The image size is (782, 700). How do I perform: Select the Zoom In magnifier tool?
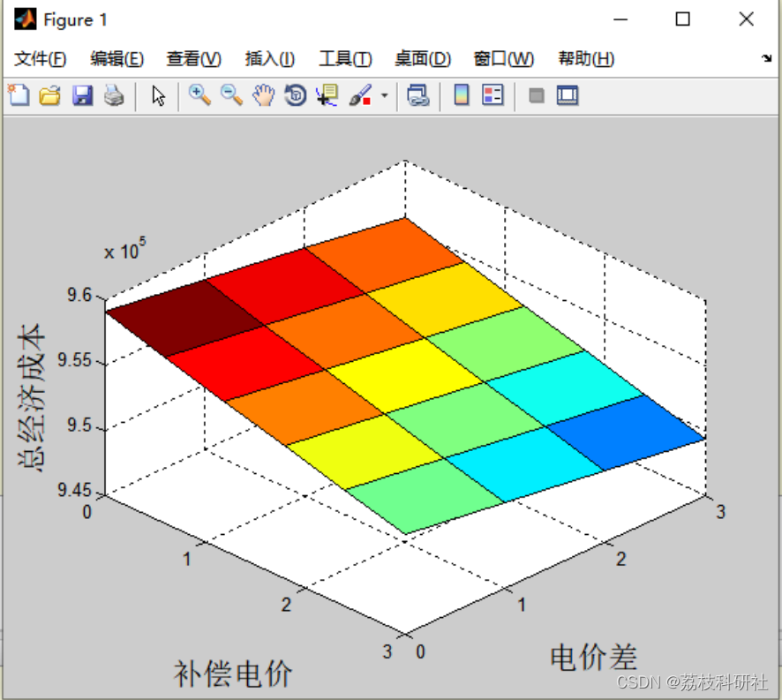(x=199, y=94)
